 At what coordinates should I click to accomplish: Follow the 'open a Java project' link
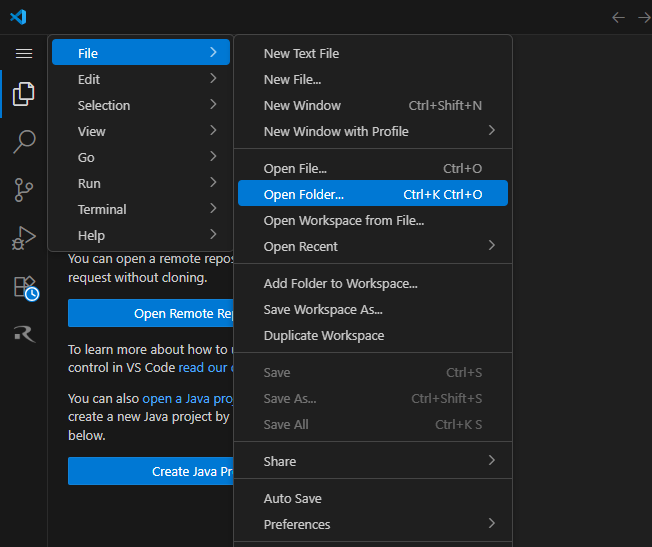pos(186,398)
